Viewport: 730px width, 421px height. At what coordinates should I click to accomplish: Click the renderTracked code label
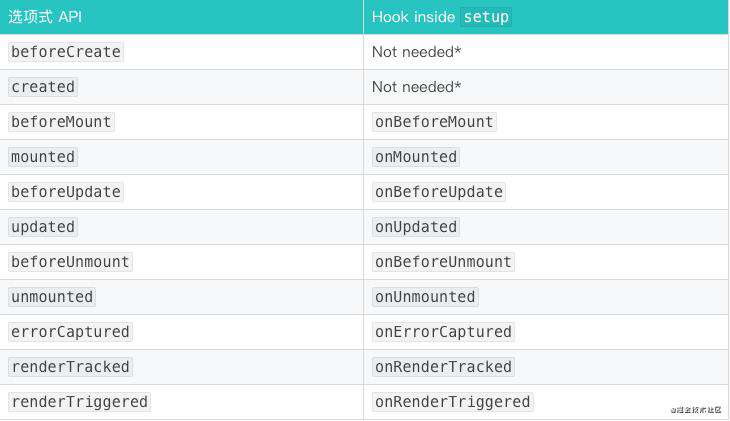(x=70, y=367)
